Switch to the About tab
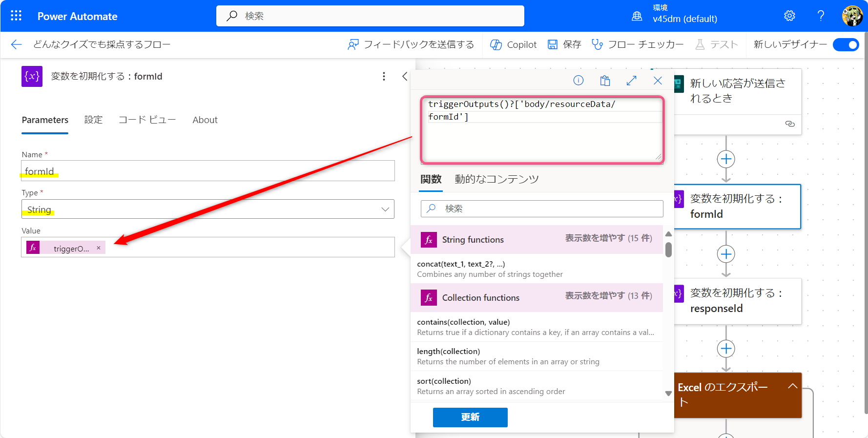The width and height of the screenshot is (868, 438). 205,120
